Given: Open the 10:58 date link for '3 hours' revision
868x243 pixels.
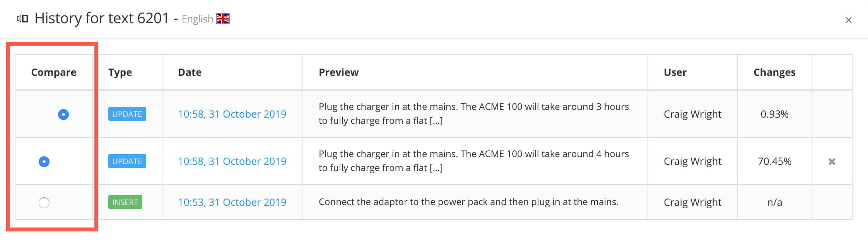Looking at the screenshot, I should point(232,114).
